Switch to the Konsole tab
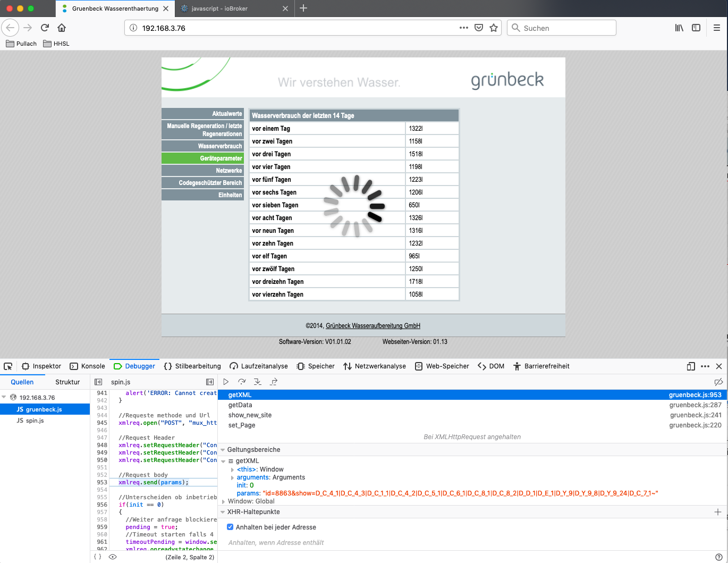Screen dimensions: 728x563 click(88, 366)
